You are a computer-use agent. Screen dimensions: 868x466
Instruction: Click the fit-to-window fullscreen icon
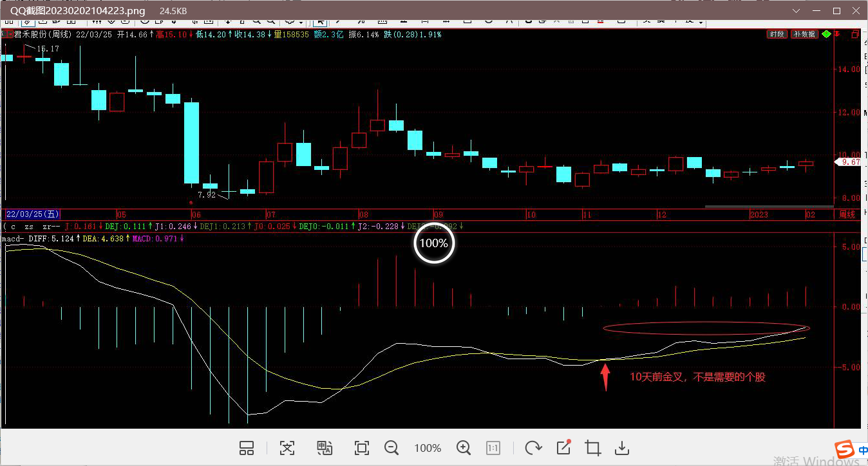tap(362, 448)
